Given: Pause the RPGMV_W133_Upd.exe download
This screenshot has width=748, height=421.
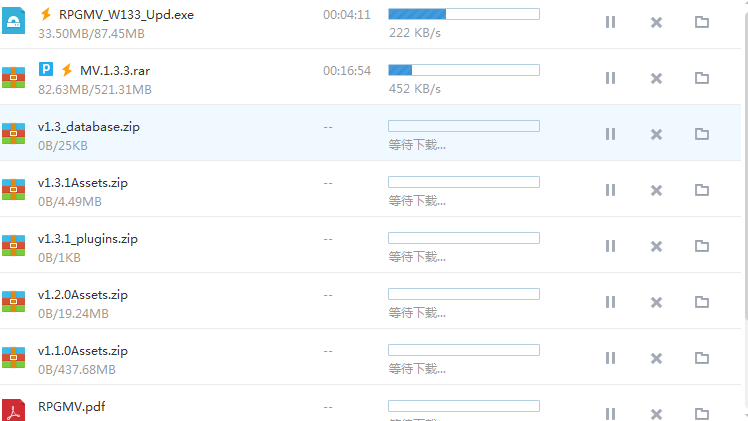Looking at the screenshot, I should click(610, 22).
